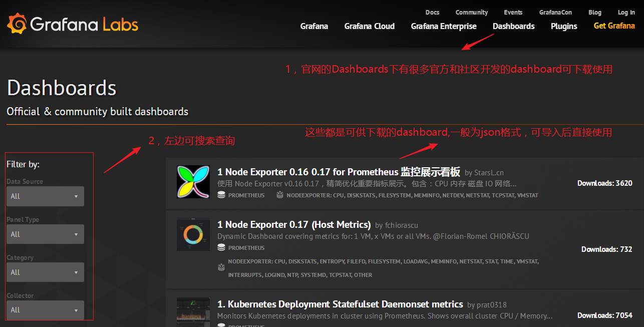Click the Get Grafana link
The height and width of the screenshot is (327, 644).
pos(614,26)
